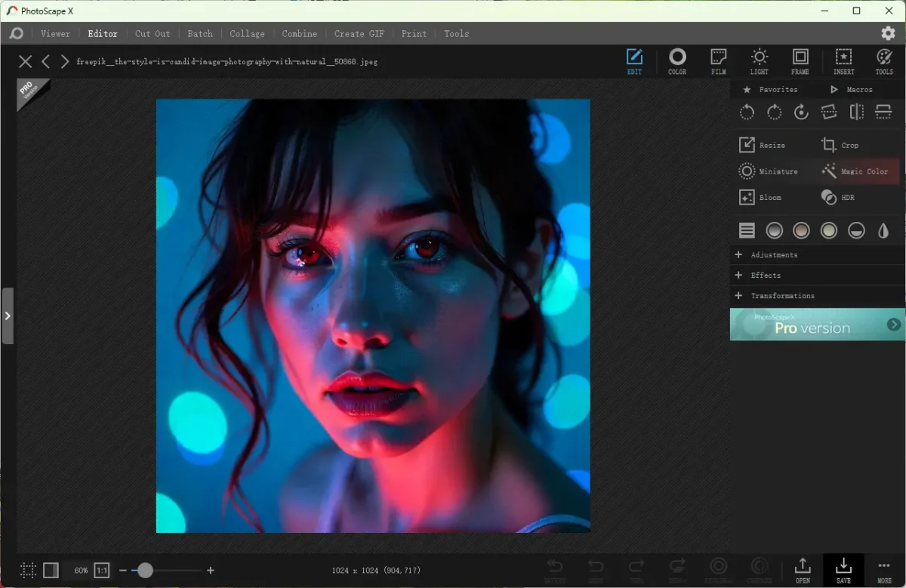Viewport: 906px width, 588px height.
Task: Click the PhotoScape home logo icon
Action: (16, 34)
